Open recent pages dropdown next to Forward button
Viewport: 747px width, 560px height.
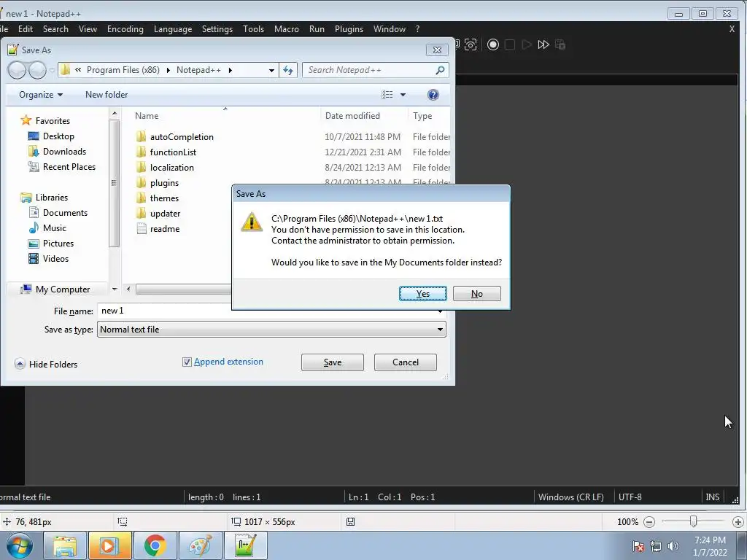tap(52, 71)
